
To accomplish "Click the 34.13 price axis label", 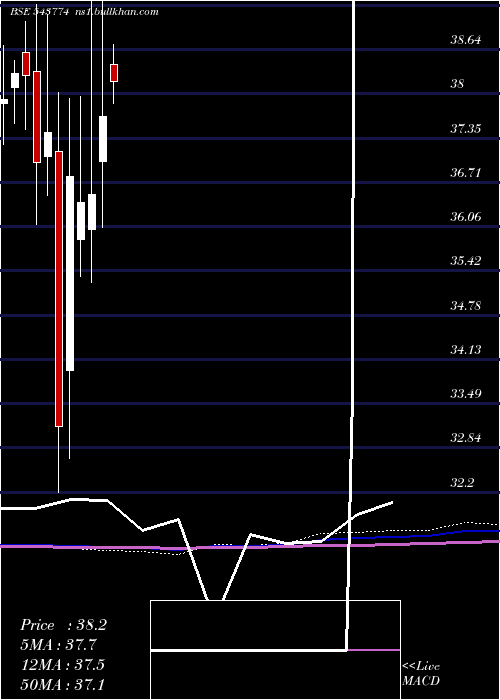I will click(466, 350).
